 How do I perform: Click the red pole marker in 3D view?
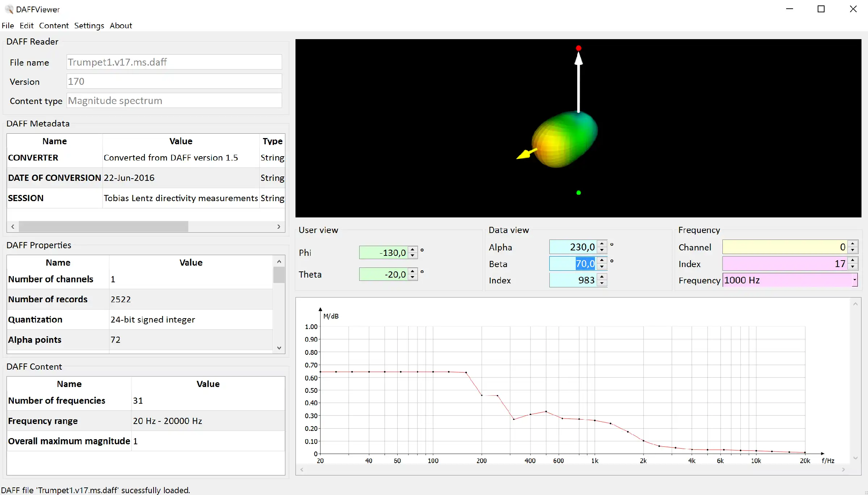click(x=578, y=48)
